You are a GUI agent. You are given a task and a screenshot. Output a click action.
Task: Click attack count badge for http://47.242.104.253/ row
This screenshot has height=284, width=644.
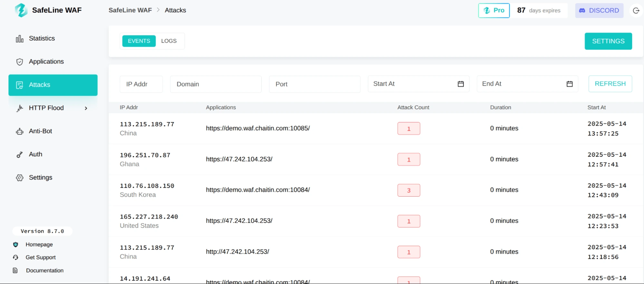click(409, 252)
